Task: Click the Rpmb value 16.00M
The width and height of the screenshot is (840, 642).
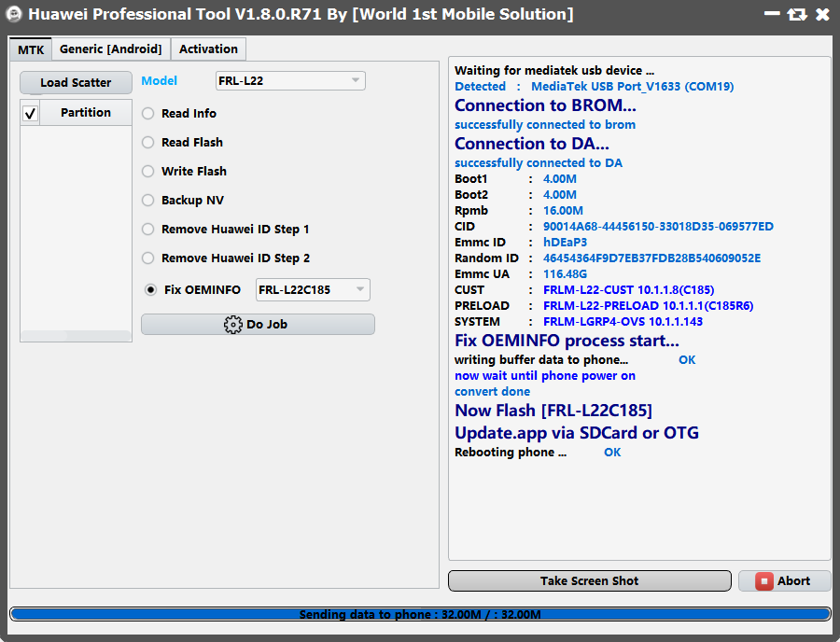Action: click(563, 211)
